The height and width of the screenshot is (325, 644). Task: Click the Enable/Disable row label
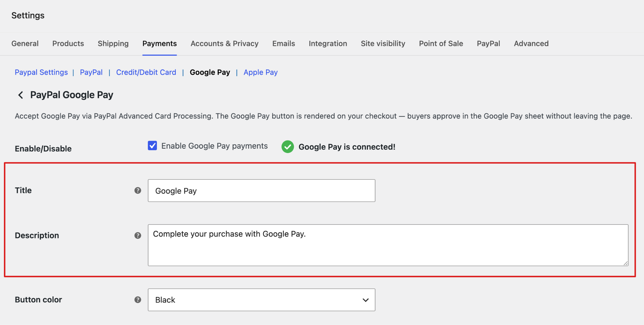43,149
